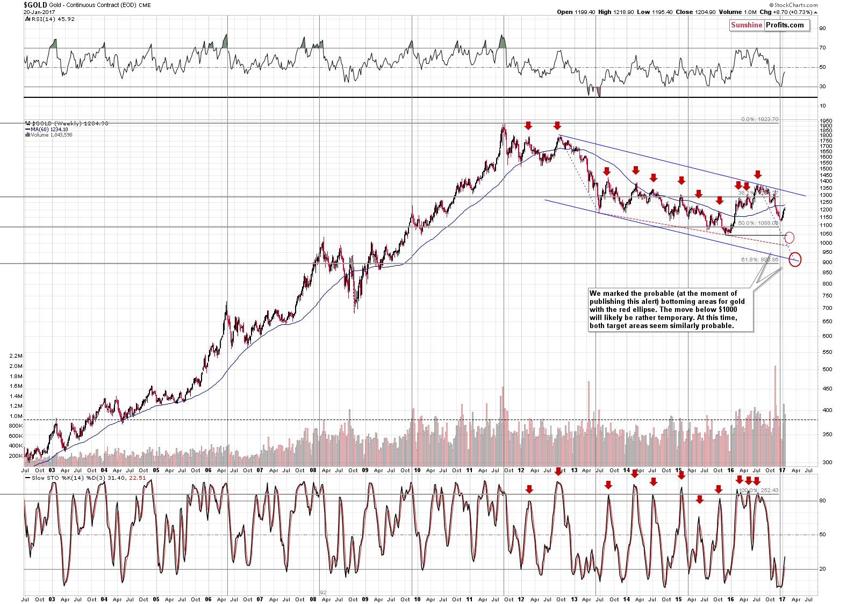The height and width of the screenshot is (604, 868).
Task: Click the RSI legend icon beside RSI(14)
Action: (x=28, y=19)
